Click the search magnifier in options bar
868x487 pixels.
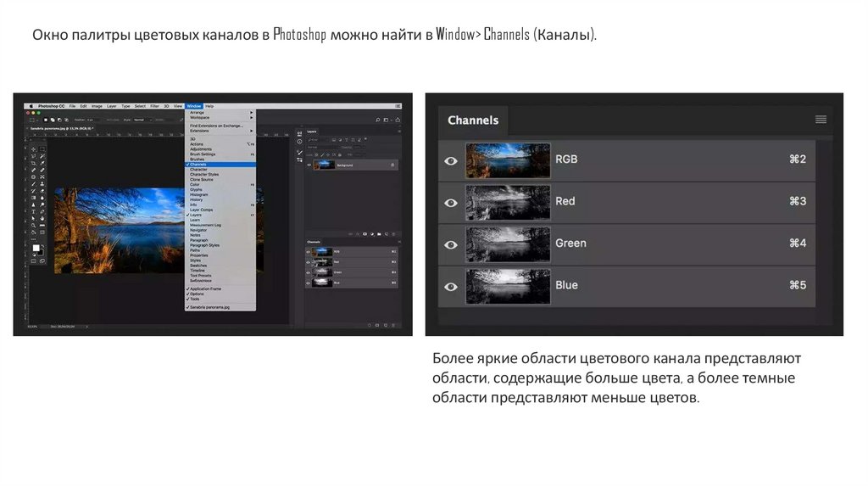pos(377,120)
